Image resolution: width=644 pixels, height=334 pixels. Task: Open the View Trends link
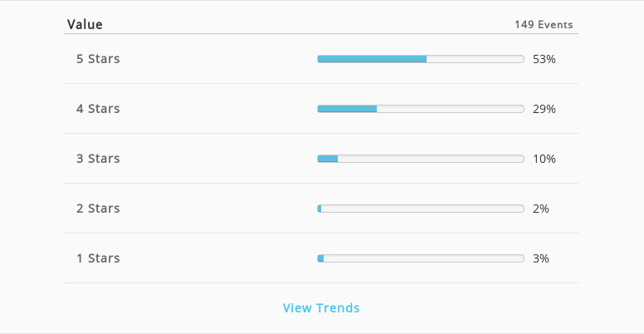click(321, 307)
